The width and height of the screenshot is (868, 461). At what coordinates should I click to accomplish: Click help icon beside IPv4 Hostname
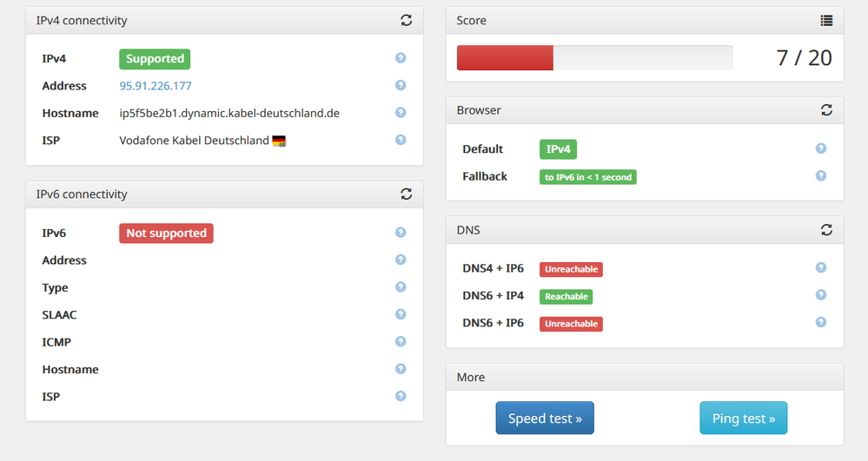click(x=401, y=112)
